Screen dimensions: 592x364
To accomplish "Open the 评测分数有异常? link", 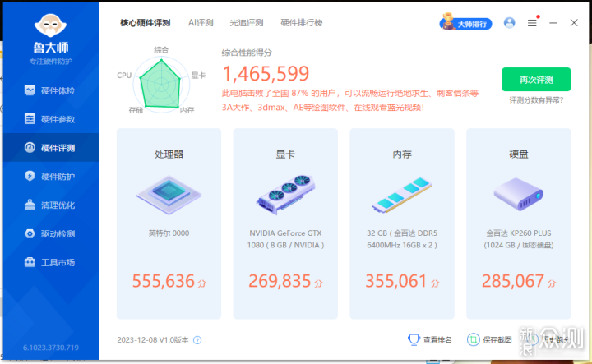I will 536,100.
